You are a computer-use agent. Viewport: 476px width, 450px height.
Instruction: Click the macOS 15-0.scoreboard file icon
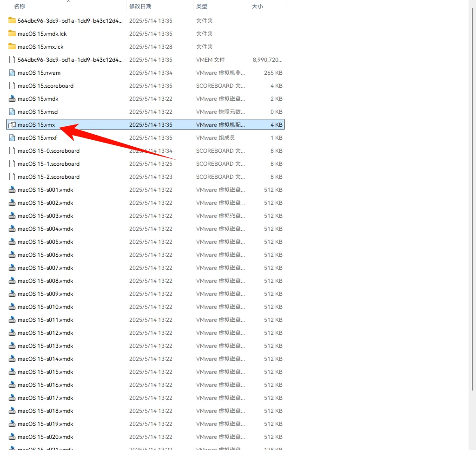12,151
